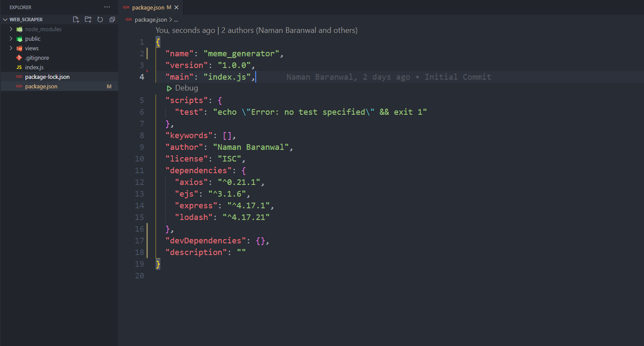
Task: Expand the node_modules folder
Action: pyautogui.click(x=11, y=29)
